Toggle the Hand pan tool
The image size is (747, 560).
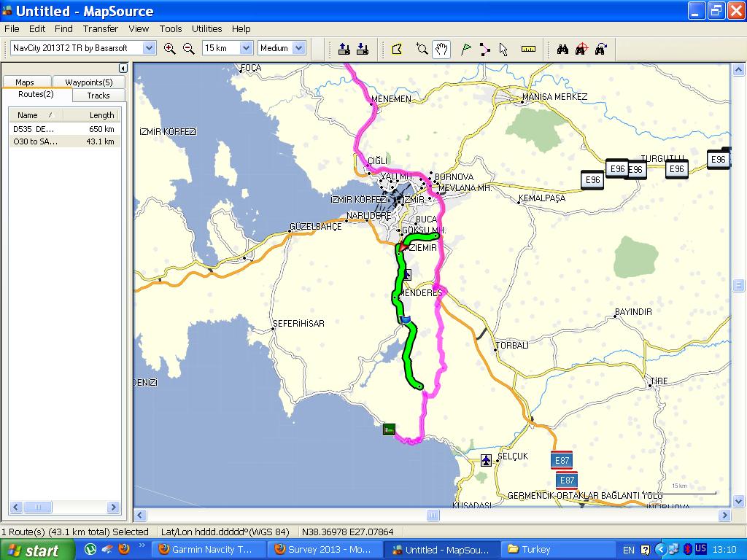[441, 49]
